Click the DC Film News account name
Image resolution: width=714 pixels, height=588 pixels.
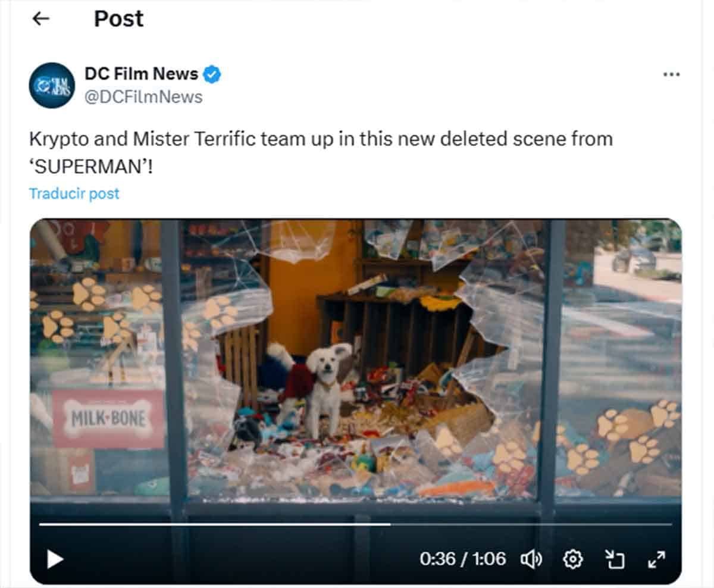coord(142,74)
